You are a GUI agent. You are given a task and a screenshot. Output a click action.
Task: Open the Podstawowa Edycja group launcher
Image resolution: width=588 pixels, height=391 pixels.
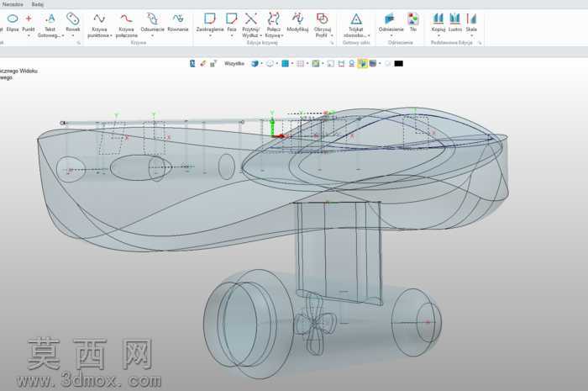pyautogui.click(x=480, y=43)
